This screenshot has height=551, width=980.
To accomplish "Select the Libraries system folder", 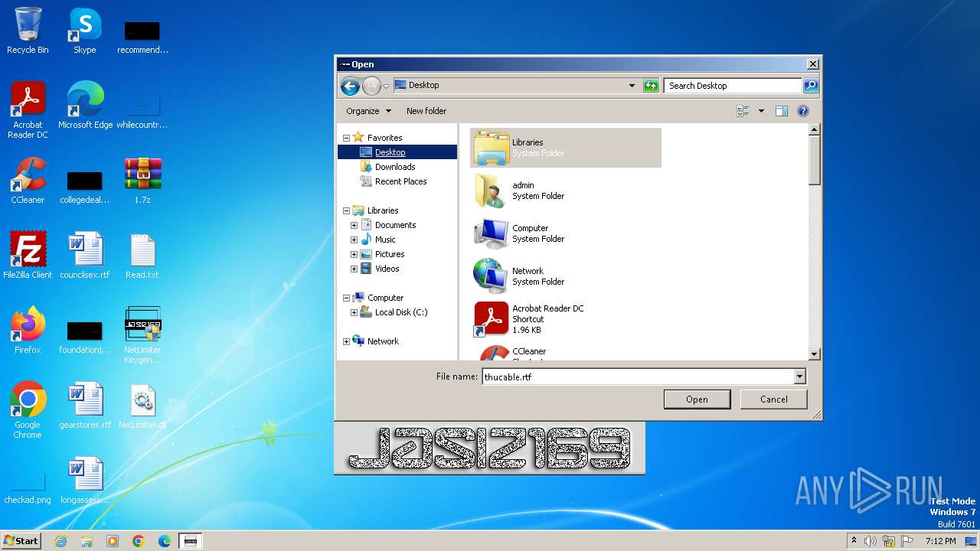I will click(566, 148).
